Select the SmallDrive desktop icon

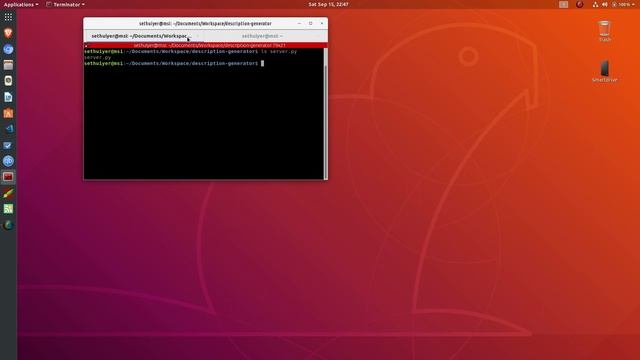(x=604, y=71)
